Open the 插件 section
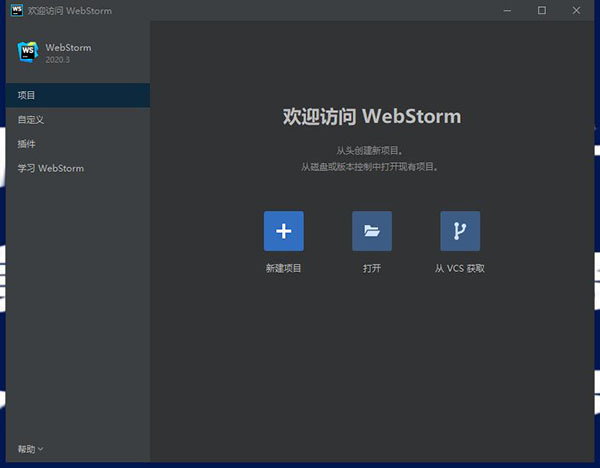Image resolution: width=600 pixels, height=468 pixels. (x=27, y=144)
